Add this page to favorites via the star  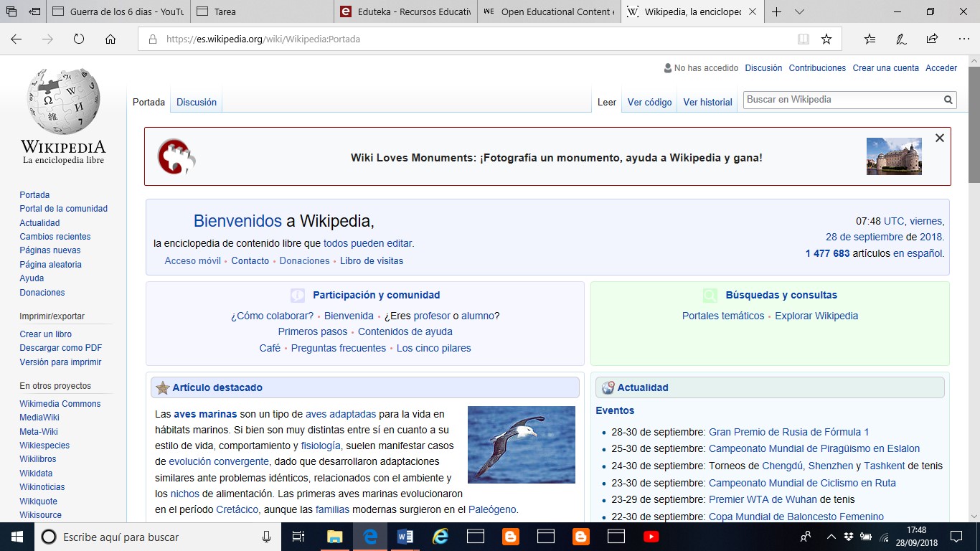pos(826,39)
